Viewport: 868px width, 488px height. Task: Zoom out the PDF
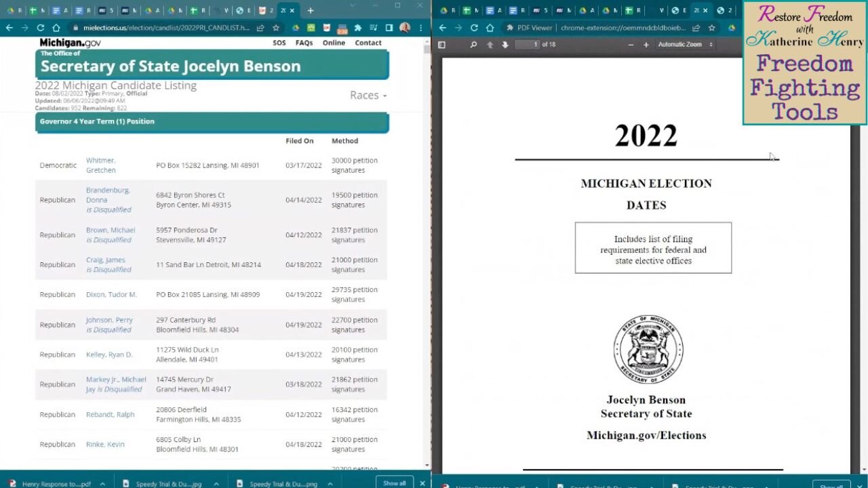click(x=631, y=45)
